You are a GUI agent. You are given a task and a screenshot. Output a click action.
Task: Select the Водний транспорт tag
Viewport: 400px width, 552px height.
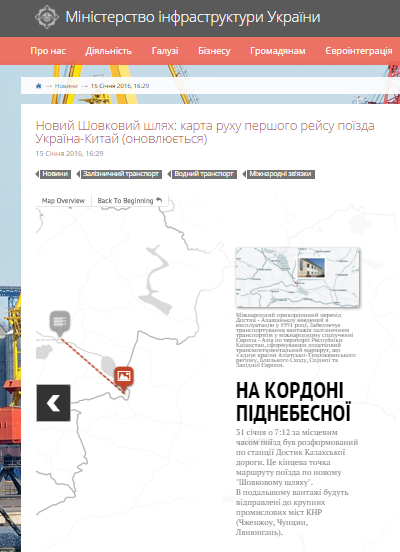pos(202,174)
